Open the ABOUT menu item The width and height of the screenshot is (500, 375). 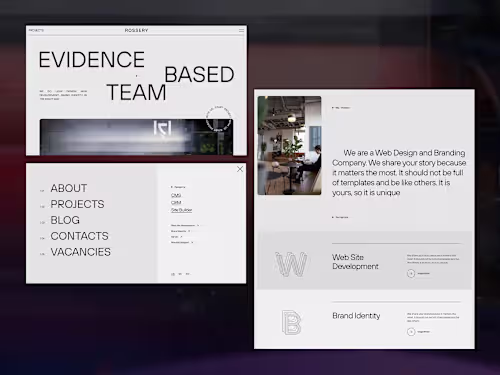[x=69, y=188]
